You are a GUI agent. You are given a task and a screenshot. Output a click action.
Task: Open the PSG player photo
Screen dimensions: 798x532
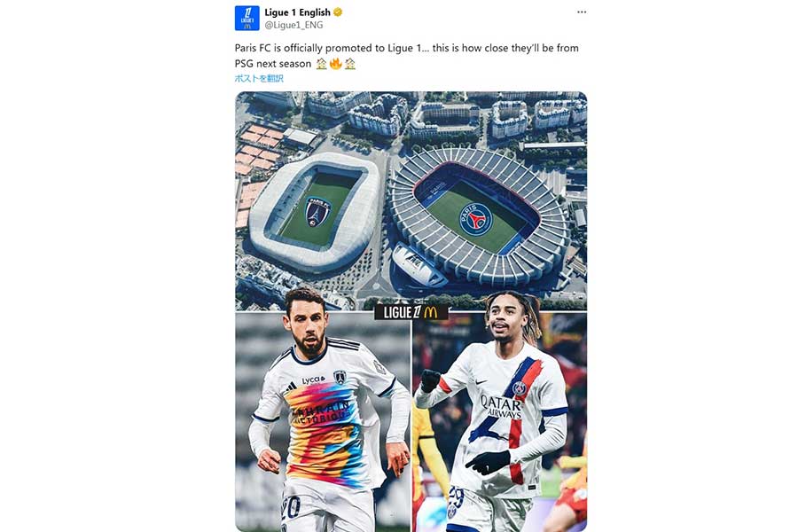pyautogui.click(x=500, y=421)
